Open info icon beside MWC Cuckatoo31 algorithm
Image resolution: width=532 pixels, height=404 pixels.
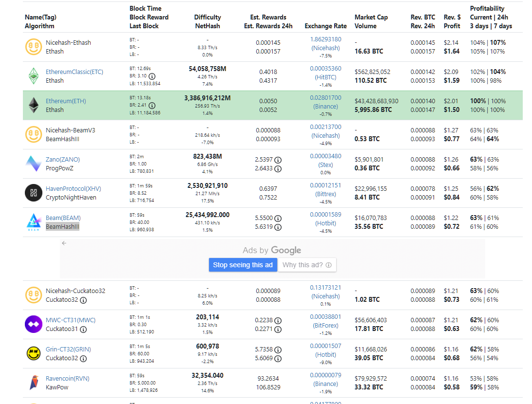pyautogui.click(x=83, y=330)
